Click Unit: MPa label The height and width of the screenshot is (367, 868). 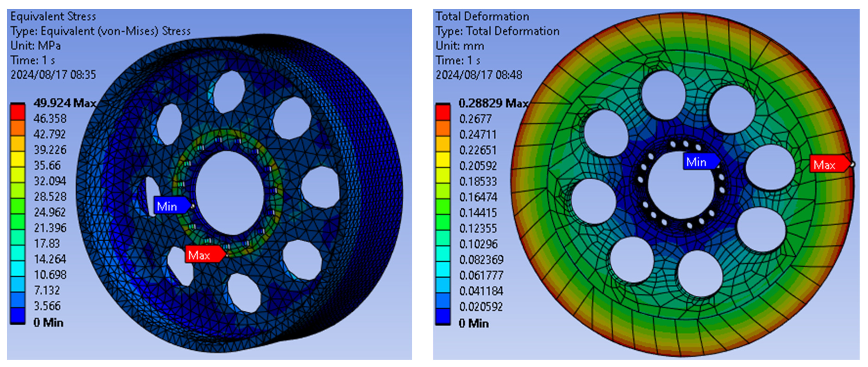(35, 46)
